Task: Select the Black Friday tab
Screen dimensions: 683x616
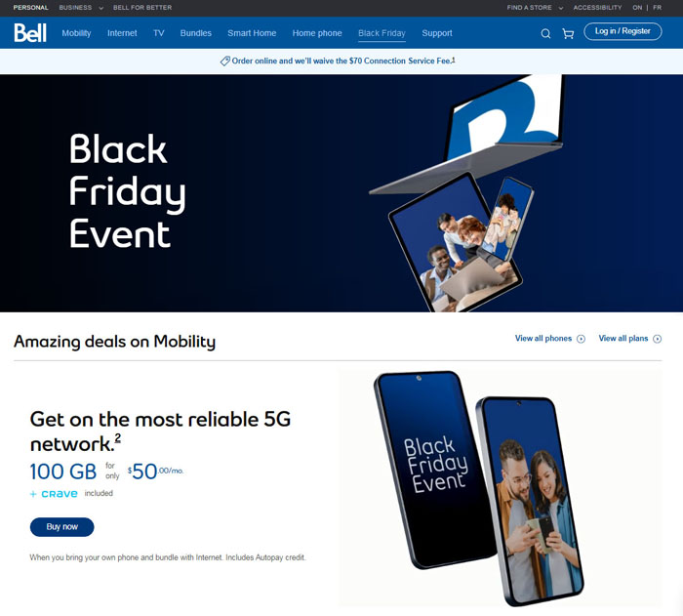Action: click(382, 33)
